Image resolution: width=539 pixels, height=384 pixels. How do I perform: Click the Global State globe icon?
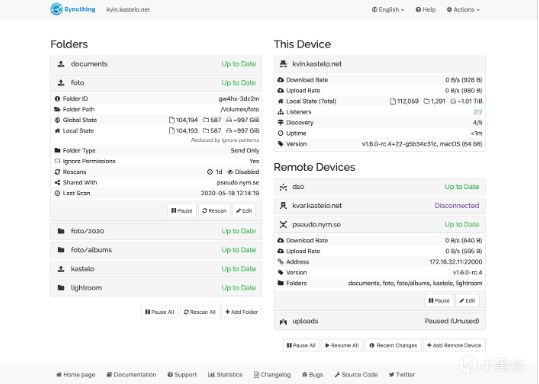pyautogui.click(x=57, y=120)
